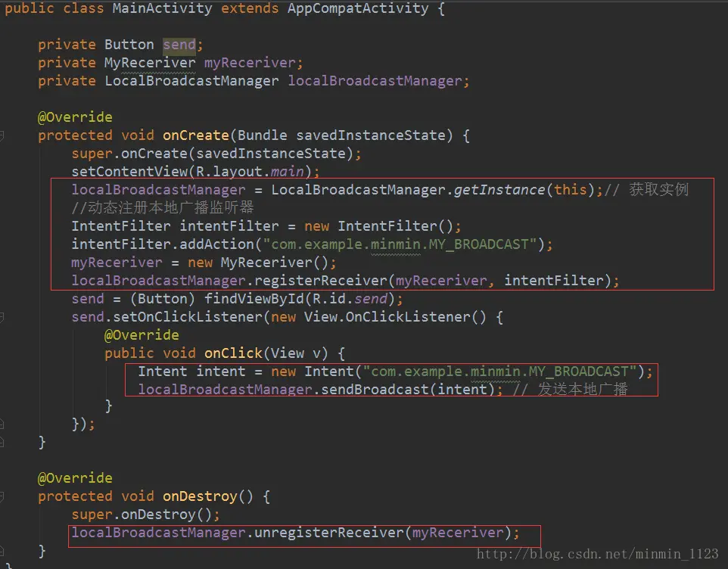Click new MyReceiver() constructor call
The height and width of the screenshot is (569, 728).
258,263
